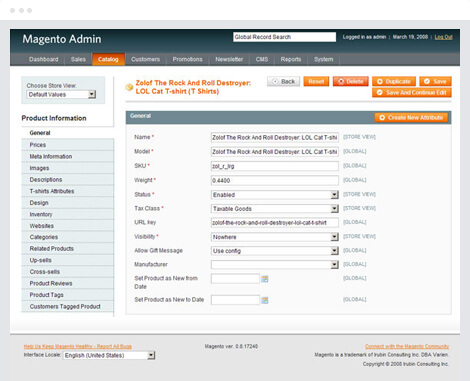Click Save And Continue Edit
Screen dimensions: 470x381
click(x=412, y=93)
